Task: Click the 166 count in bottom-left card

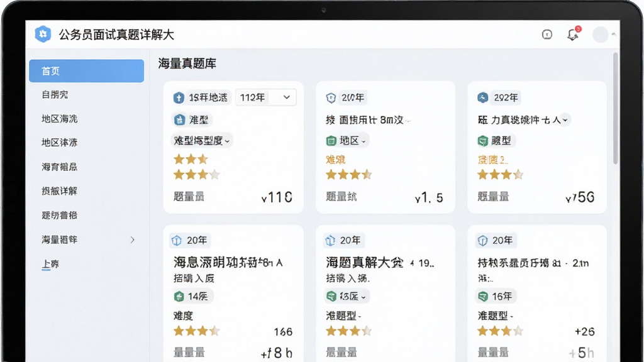Action: click(284, 332)
